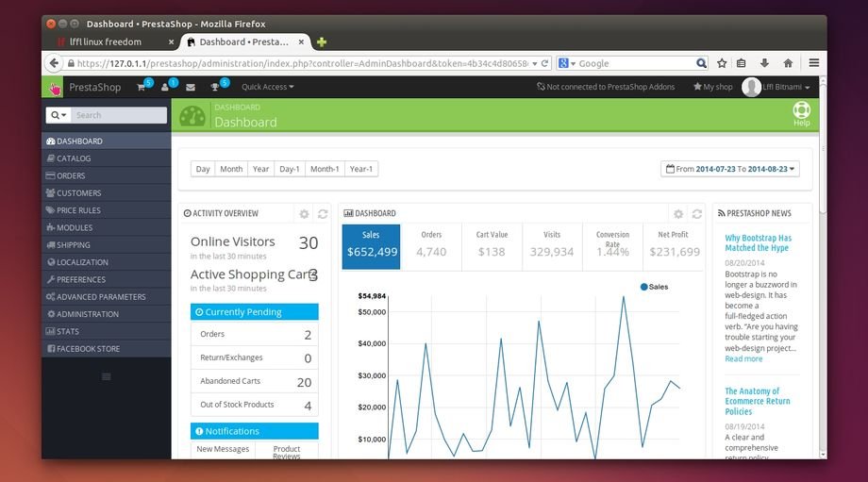Open the messages envelope icon
This screenshot has height=482, width=868.
point(191,88)
